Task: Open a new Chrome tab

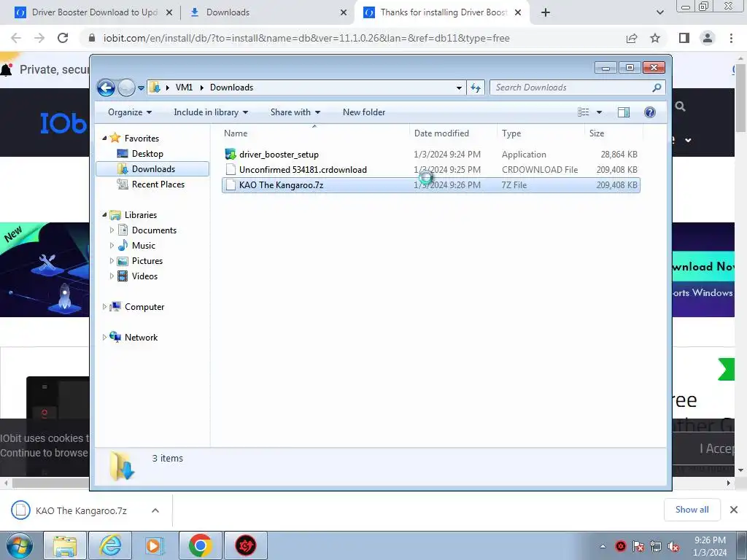Action: [x=546, y=12]
